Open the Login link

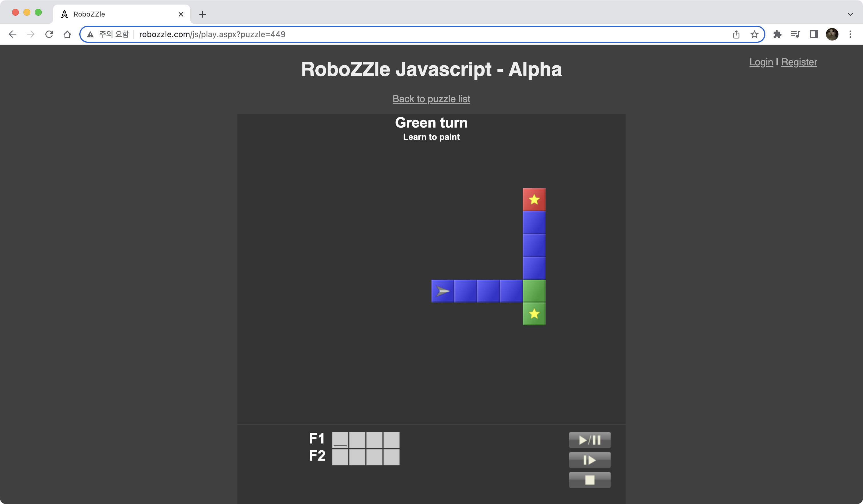(x=761, y=62)
